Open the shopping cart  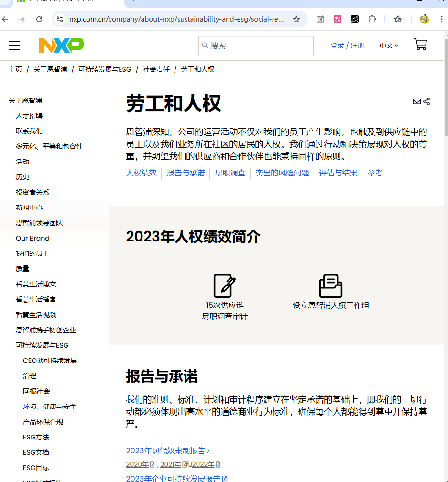[420, 45]
